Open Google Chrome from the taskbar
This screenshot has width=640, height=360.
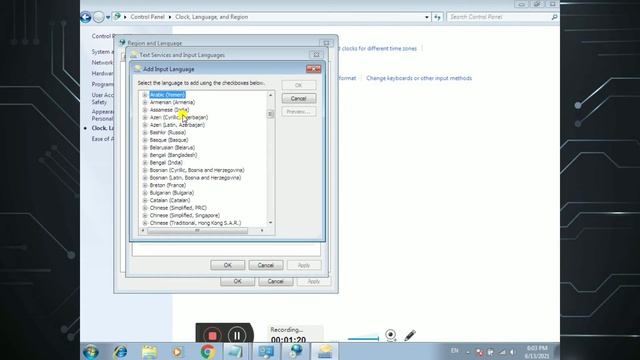click(207, 351)
